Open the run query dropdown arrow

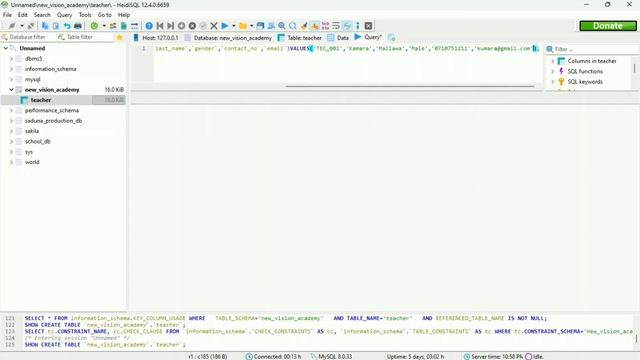234,26
